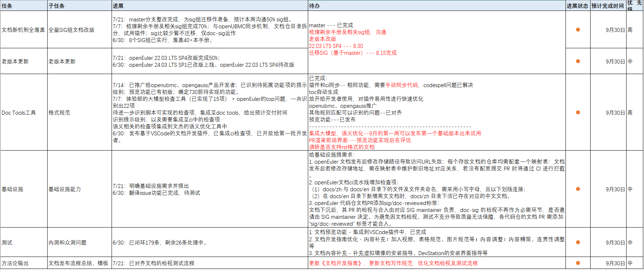Select the 进展状态 header cell
The height and width of the screenshot is (270, 644).
577,6
